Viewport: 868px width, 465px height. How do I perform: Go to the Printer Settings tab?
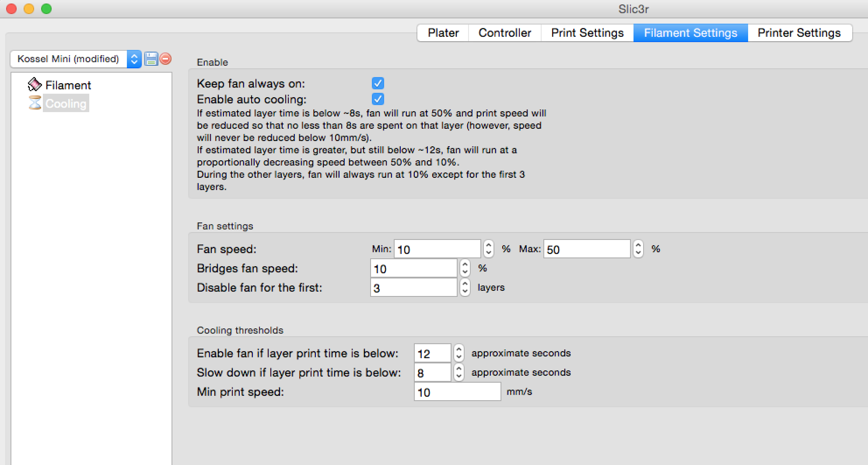799,33
